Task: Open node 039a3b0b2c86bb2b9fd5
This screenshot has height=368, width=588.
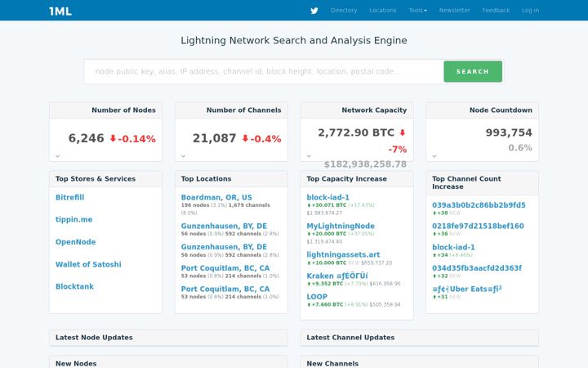Action: [x=479, y=205]
